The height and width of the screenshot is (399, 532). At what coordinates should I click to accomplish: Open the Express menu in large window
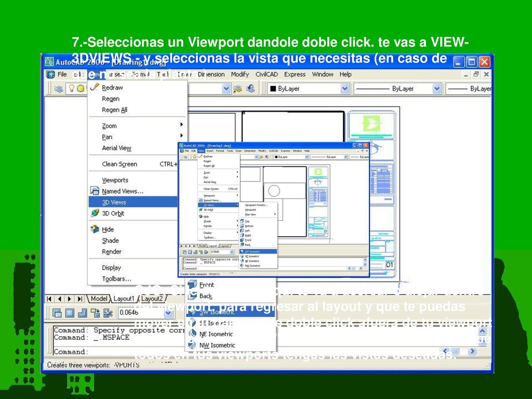[295, 74]
